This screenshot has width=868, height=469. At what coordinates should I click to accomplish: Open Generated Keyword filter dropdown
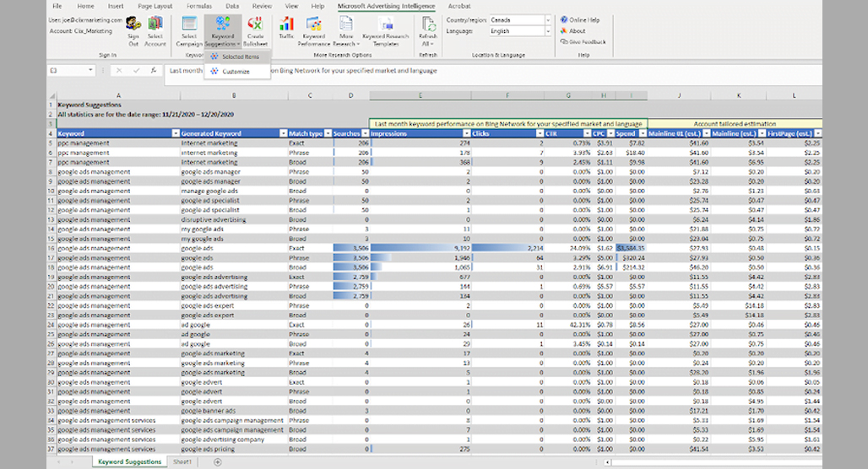pos(284,133)
